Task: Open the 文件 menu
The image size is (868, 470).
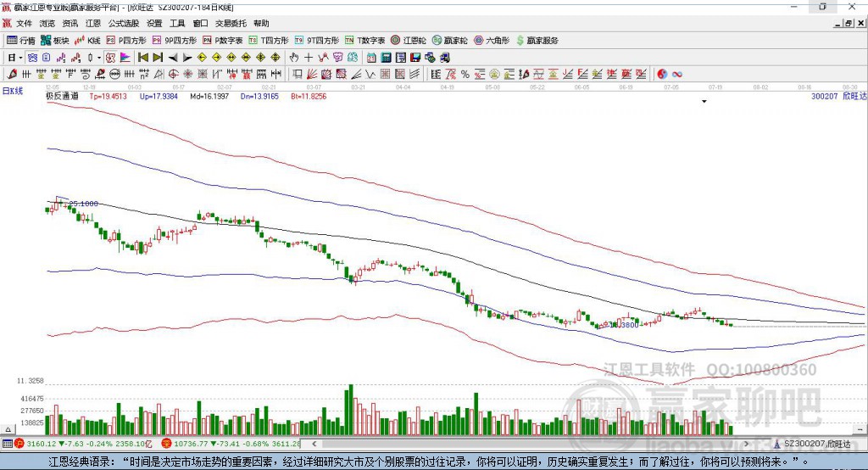Action: click(x=24, y=23)
